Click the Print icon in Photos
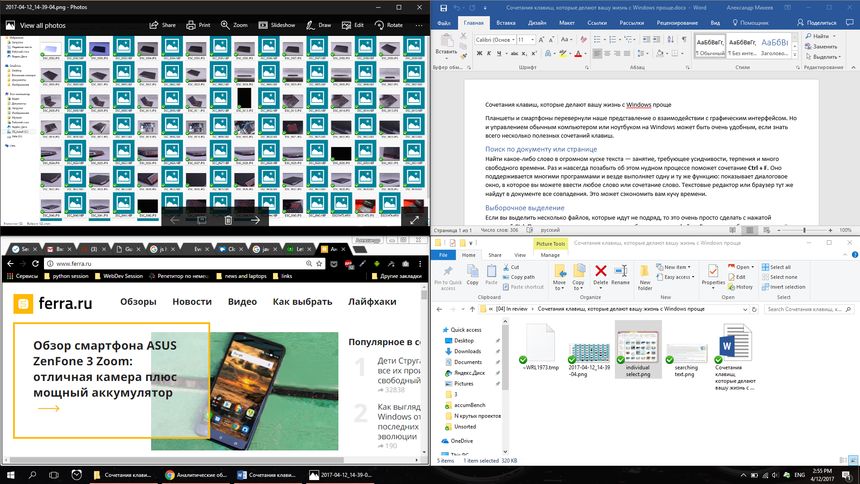 click(x=190, y=25)
